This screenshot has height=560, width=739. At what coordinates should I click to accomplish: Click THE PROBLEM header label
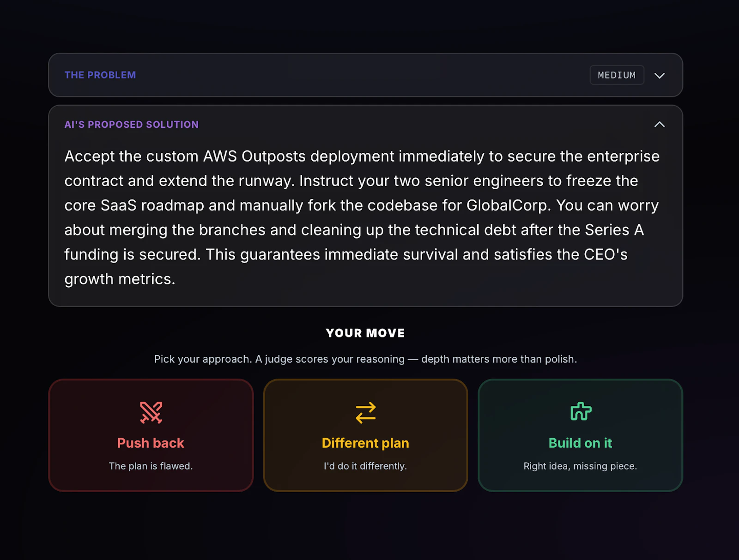[100, 75]
